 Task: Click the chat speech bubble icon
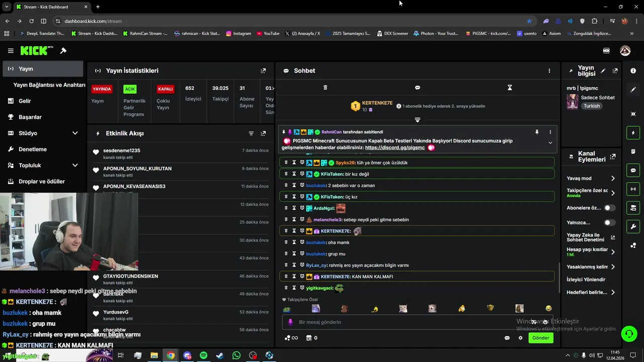click(417, 87)
